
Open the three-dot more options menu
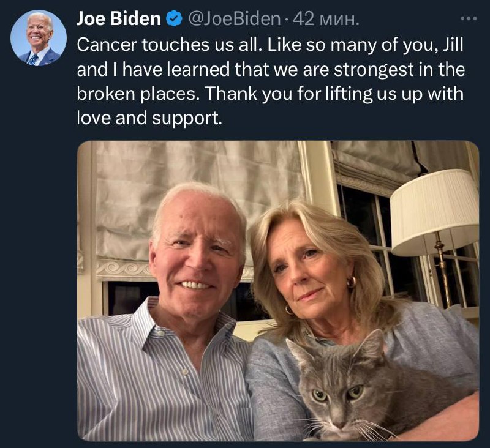click(x=468, y=19)
